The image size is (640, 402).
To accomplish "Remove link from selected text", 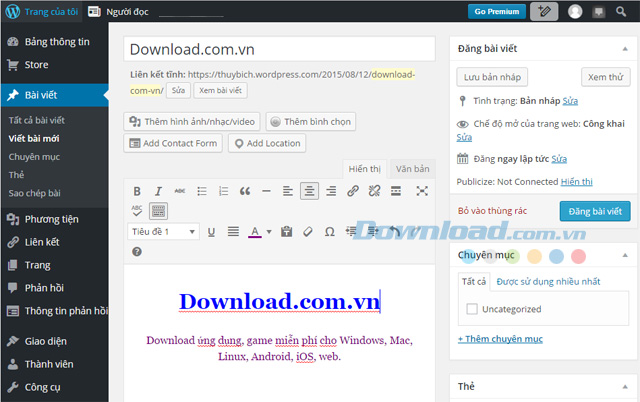I will [374, 191].
